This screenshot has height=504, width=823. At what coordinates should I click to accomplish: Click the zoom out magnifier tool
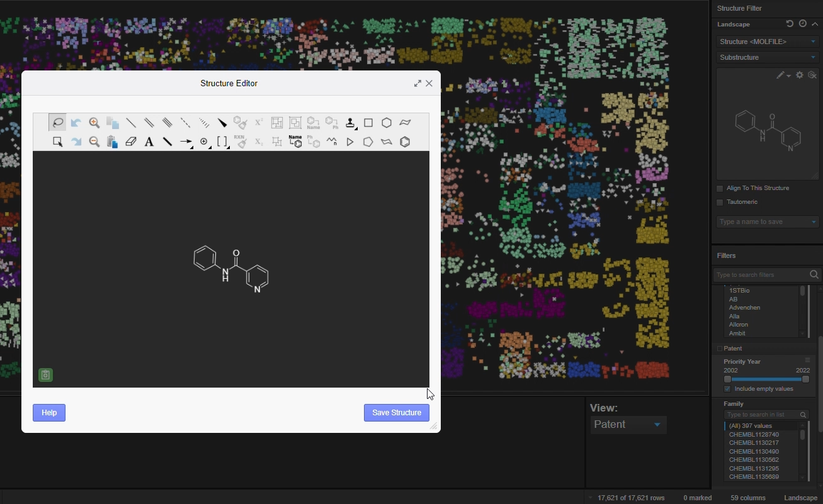point(94,142)
